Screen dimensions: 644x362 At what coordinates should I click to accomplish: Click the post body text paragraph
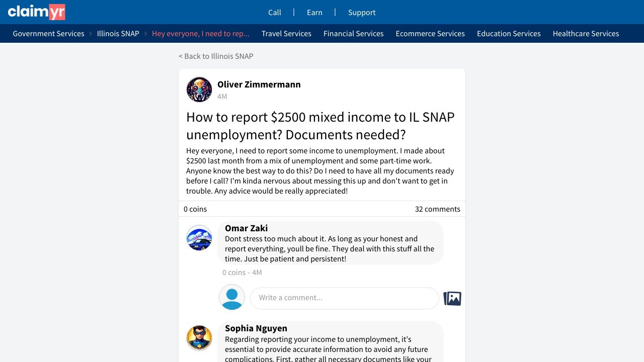(320, 171)
